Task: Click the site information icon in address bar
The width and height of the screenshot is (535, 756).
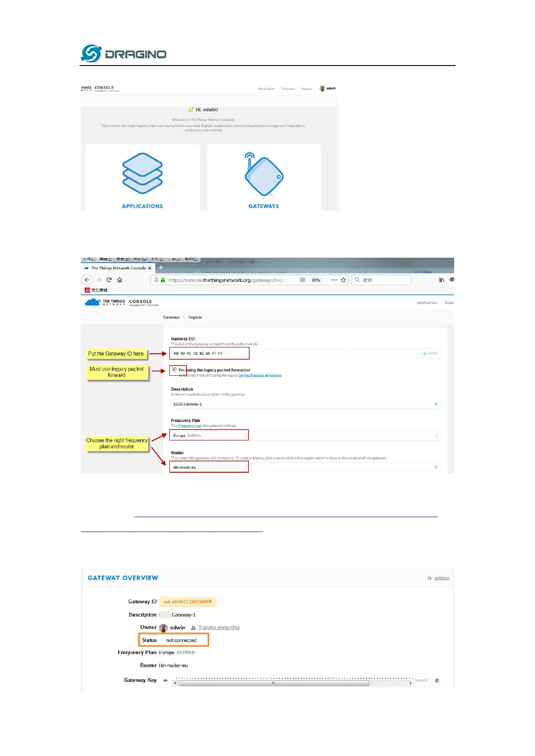Action: click(x=156, y=280)
